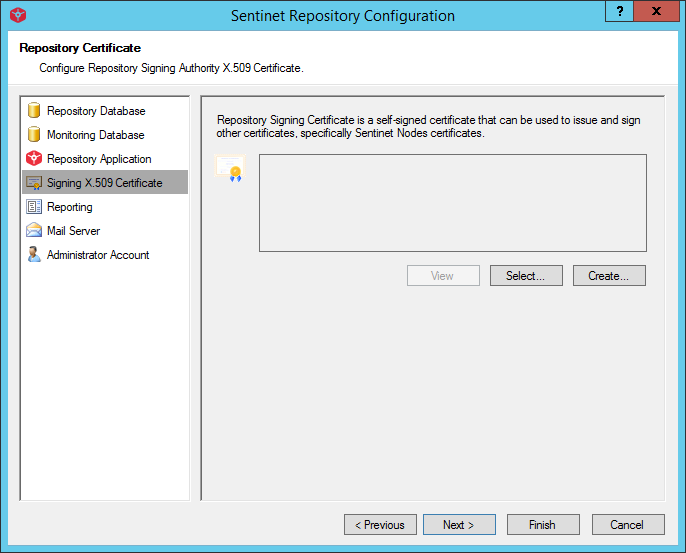Close the Sentinet Repository Configuration window
686x553 pixels.
(656, 11)
